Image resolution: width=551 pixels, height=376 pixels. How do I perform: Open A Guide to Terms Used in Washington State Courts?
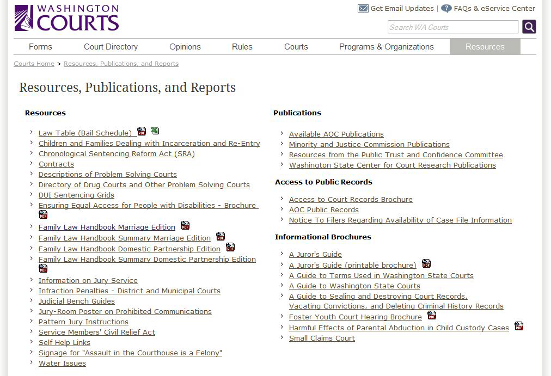pos(381,275)
